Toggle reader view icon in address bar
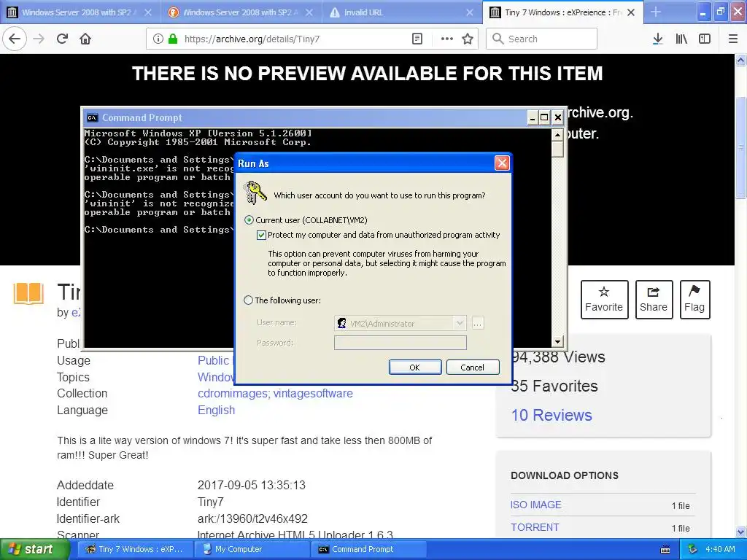Viewport: 747px width, 560px height. click(417, 39)
